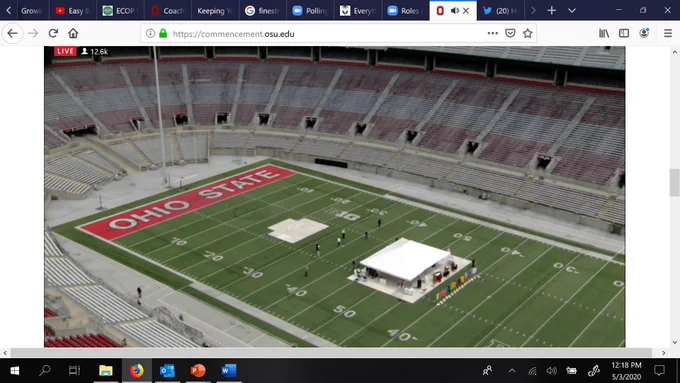Switch to the Polling Zoom tab
Image resolution: width=680 pixels, height=383 pixels.
point(311,11)
